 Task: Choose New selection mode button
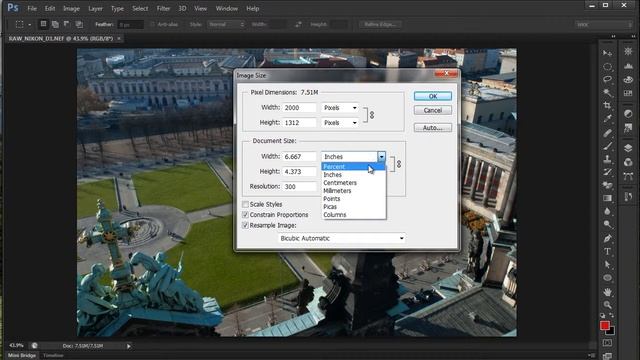tap(43, 24)
